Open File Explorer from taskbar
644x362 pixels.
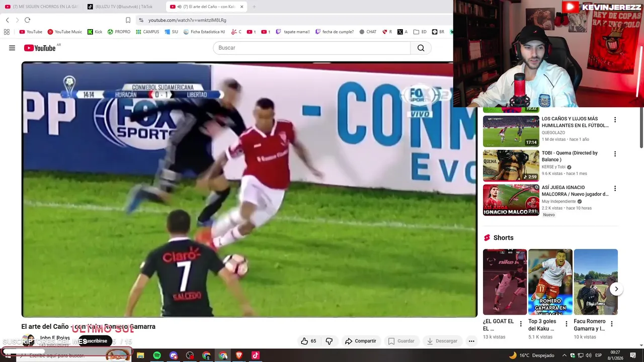[x=140, y=355]
